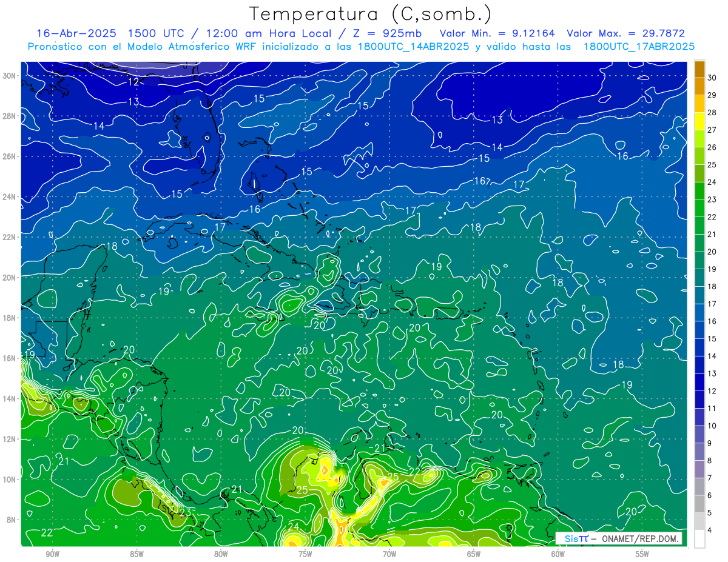Click the latitude axis label "22N"
The height and width of the screenshot is (562, 728).
click(x=10, y=237)
